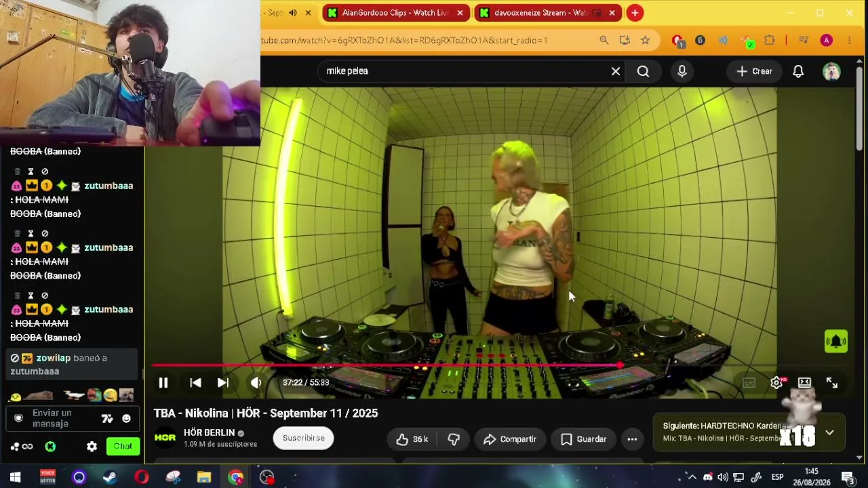Click the green Kick icon below chat
868x488 pixels.
[x=50, y=447]
